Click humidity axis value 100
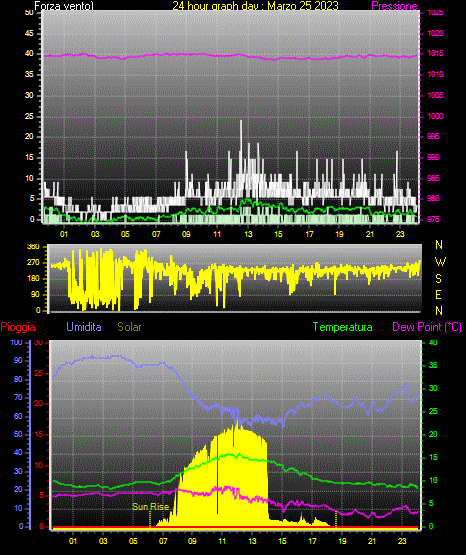This screenshot has height=555, width=466. [x=16, y=342]
